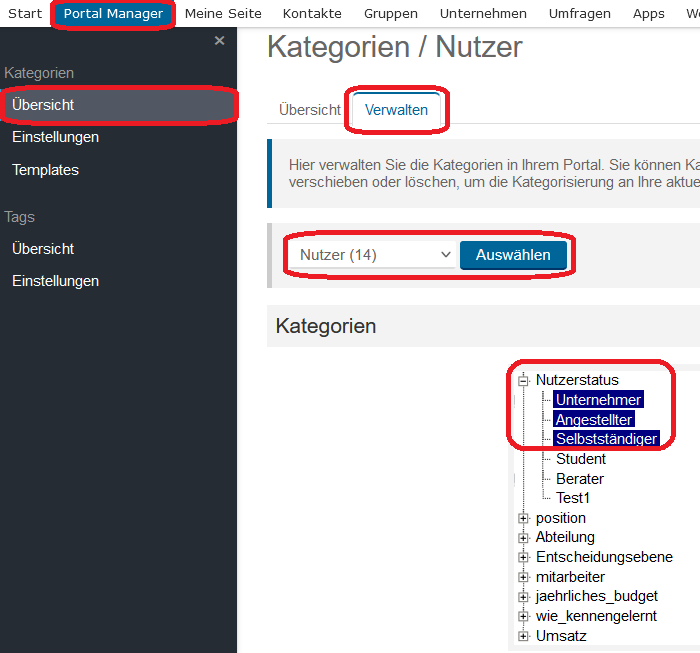Viewport: 700px width, 653px height.
Task: Select the mitarbeiter category label
Action: point(570,577)
